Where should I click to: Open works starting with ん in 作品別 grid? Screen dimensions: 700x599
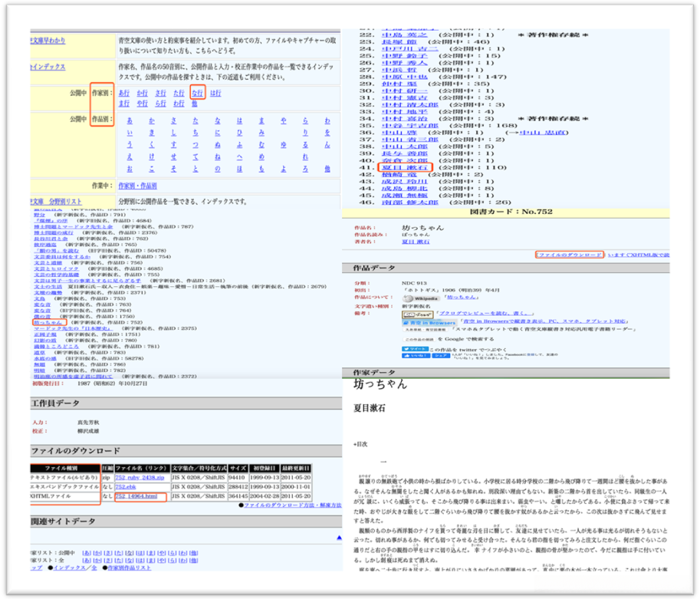click(327, 145)
